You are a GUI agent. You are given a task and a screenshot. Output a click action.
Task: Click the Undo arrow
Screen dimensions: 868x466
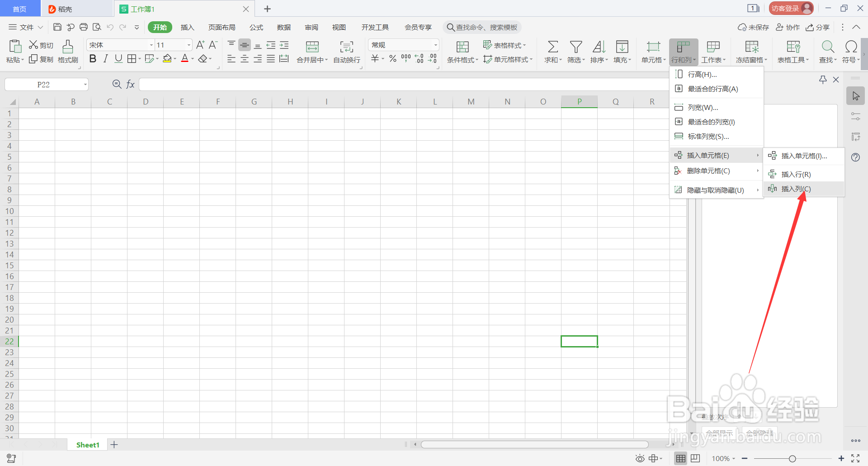tap(110, 27)
